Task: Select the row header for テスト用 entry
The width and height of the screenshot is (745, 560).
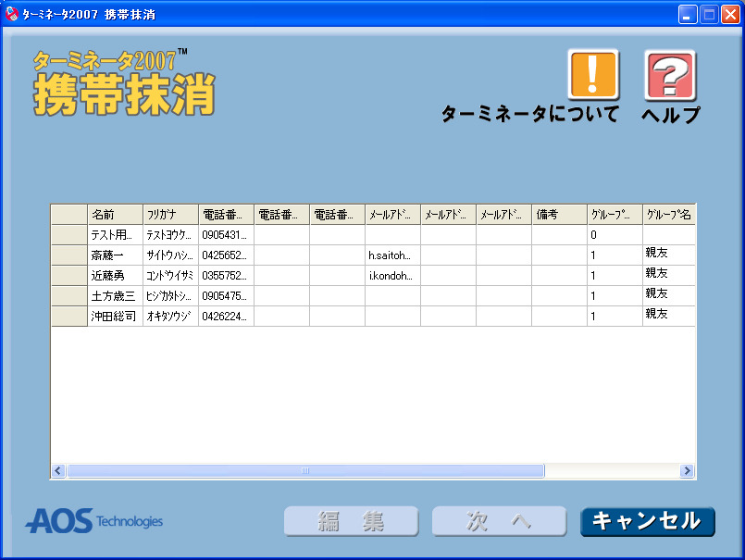Action: [x=69, y=235]
